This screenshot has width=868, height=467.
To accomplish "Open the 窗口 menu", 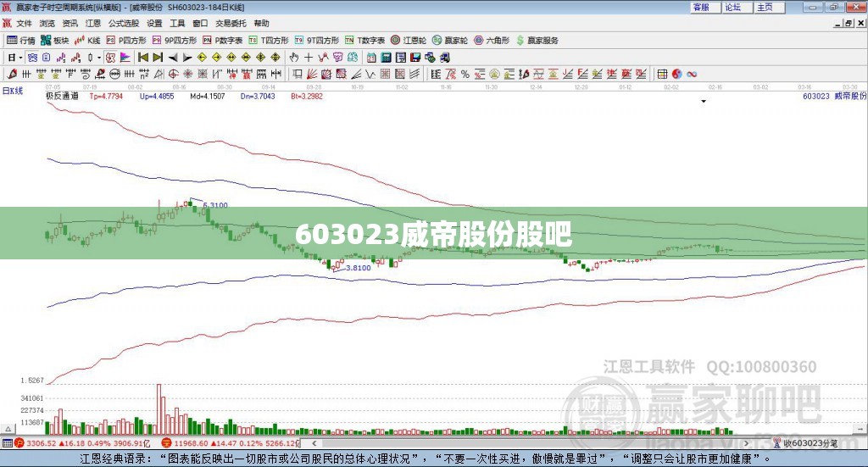I will [x=200, y=23].
